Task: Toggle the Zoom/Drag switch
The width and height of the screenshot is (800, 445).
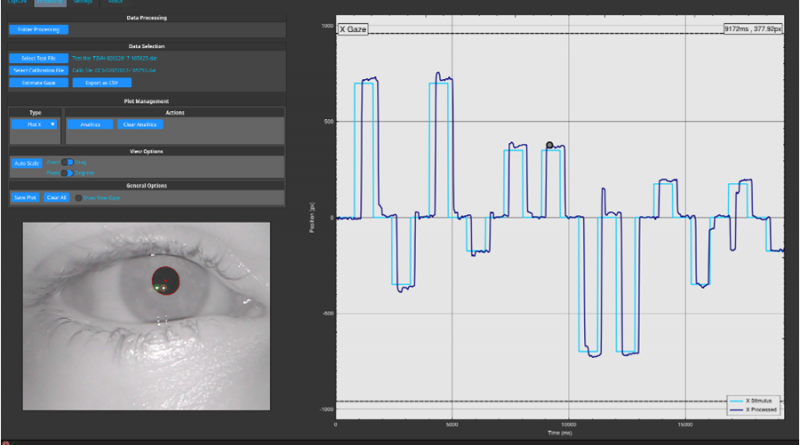Action: pyautogui.click(x=68, y=161)
